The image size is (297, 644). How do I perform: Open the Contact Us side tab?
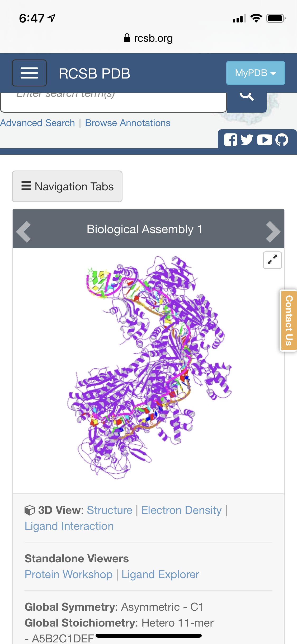click(x=289, y=320)
